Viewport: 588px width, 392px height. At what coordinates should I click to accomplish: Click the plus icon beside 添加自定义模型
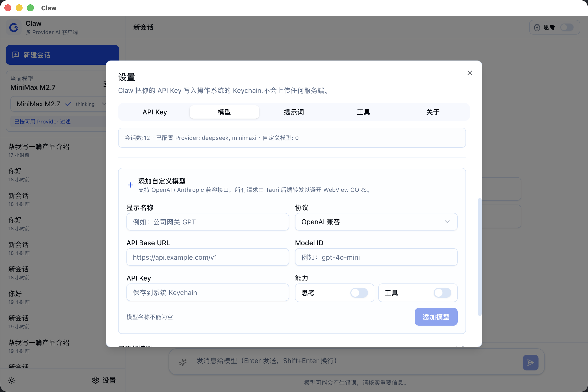tap(130, 185)
